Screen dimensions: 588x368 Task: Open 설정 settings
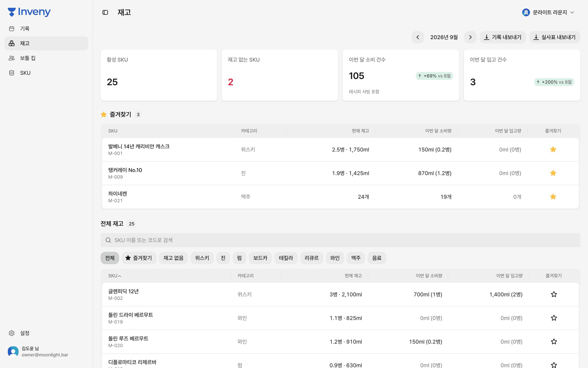tap(46, 333)
